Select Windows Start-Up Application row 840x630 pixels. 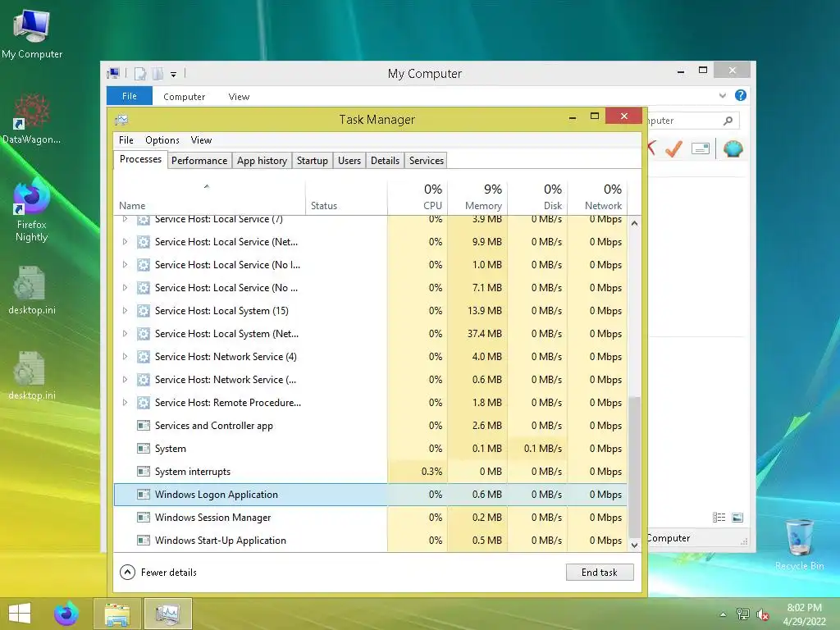(370, 541)
